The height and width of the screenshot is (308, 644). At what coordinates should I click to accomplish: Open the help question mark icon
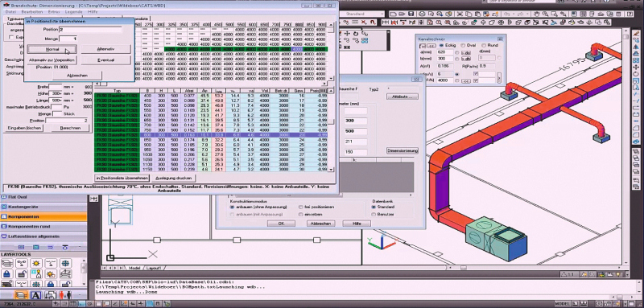point(630,14)
